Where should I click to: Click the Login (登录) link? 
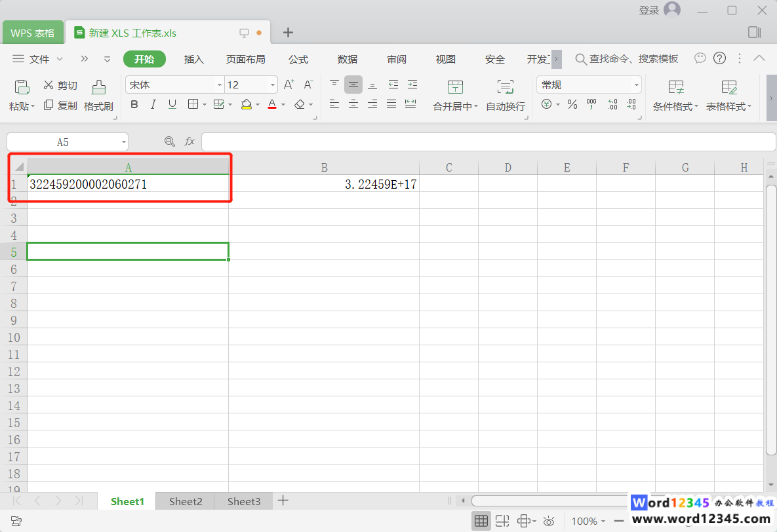click(648, 10)
